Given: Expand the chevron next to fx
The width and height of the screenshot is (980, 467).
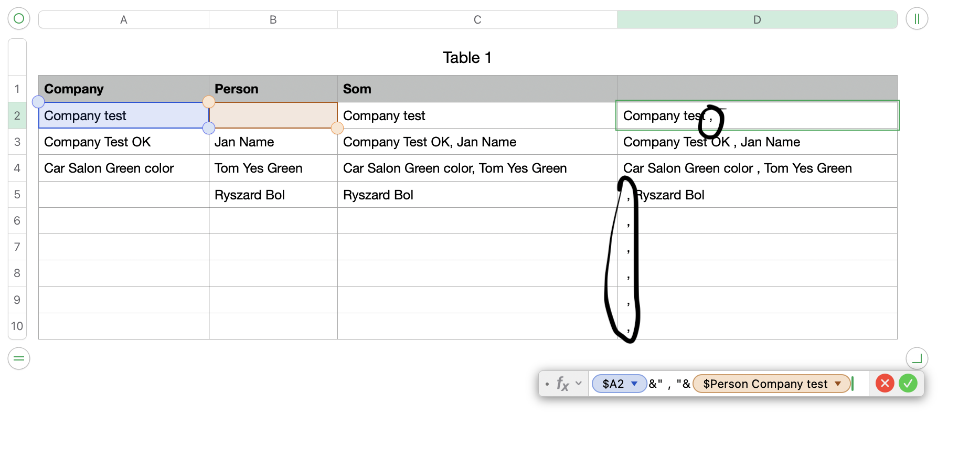Looking at the screenshot, I should click(579, 384).
